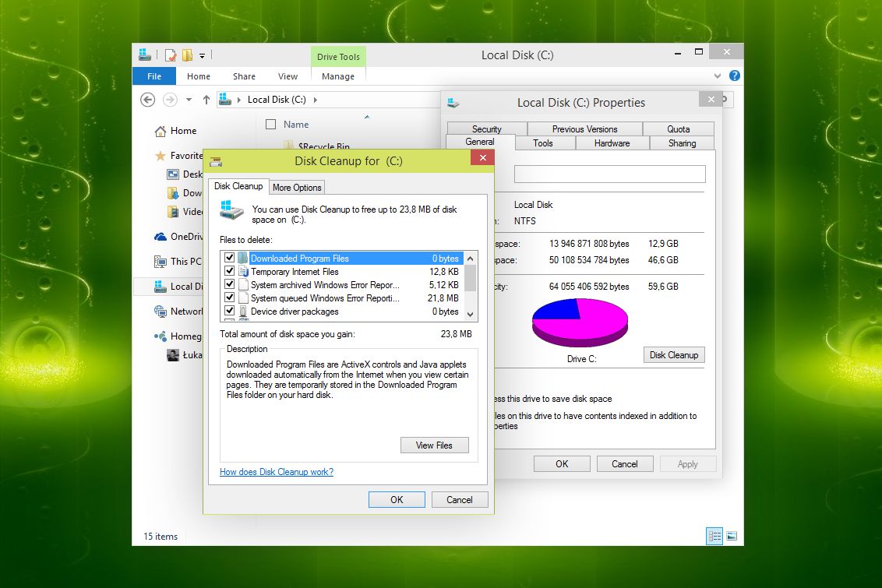Screen dimensions: 882x588
Task: Click OK in Properties dialog
Action: tap(562, 463)
